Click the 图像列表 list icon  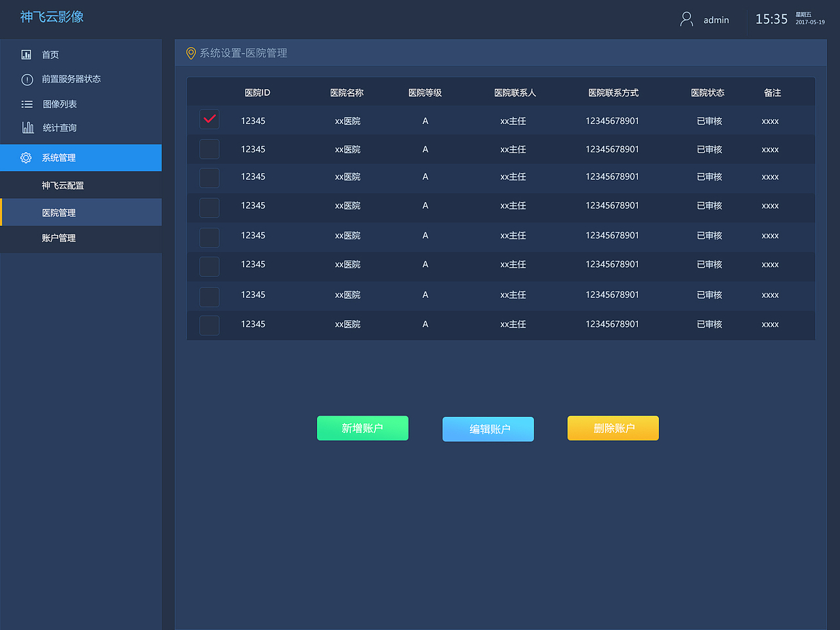(x=27, y=104)
